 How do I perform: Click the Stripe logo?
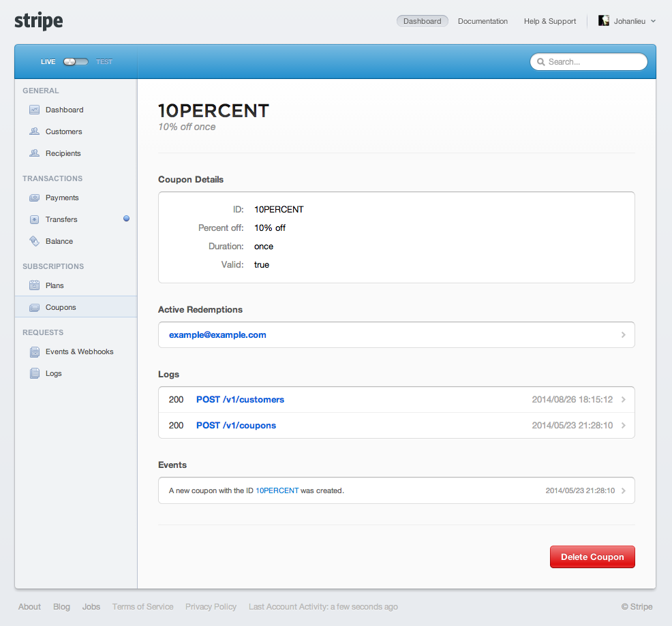point(39,21)
